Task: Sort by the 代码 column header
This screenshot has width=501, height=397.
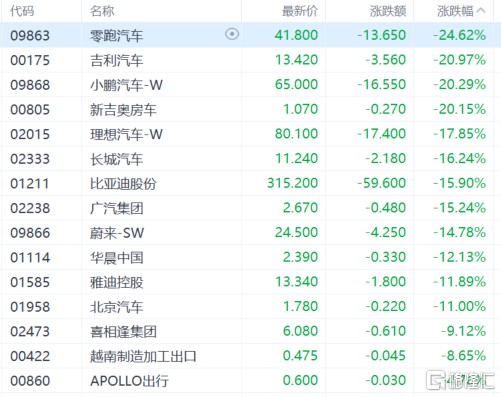Action: (x=22, y=11)
